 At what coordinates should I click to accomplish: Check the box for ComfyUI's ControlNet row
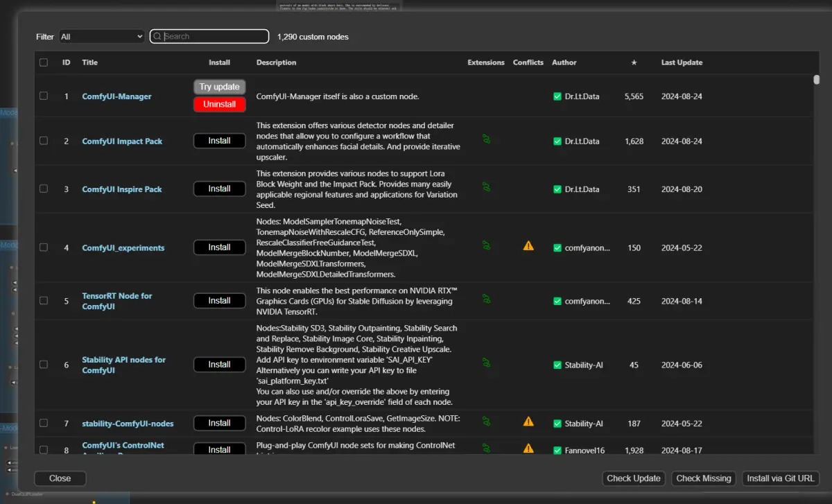tap(44, 449)
